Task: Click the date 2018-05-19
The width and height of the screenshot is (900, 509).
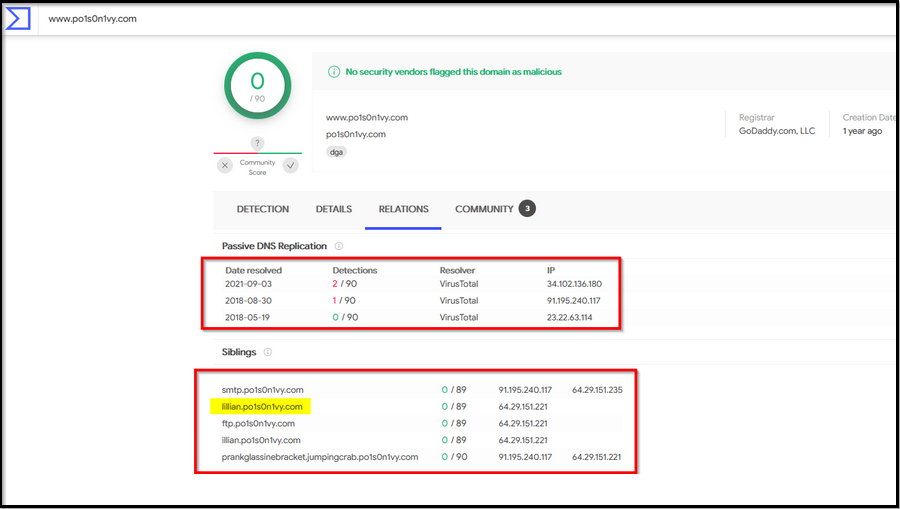Action: [247, 317]
